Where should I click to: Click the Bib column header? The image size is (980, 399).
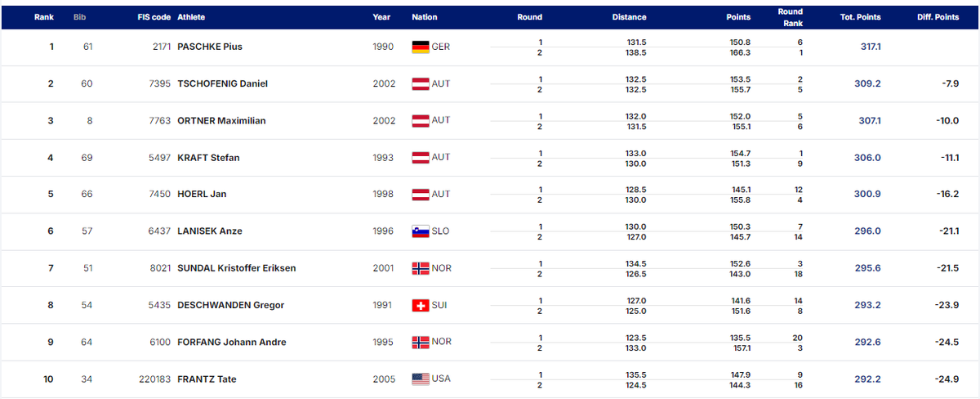pyautogui.click(x=79, y=17)
